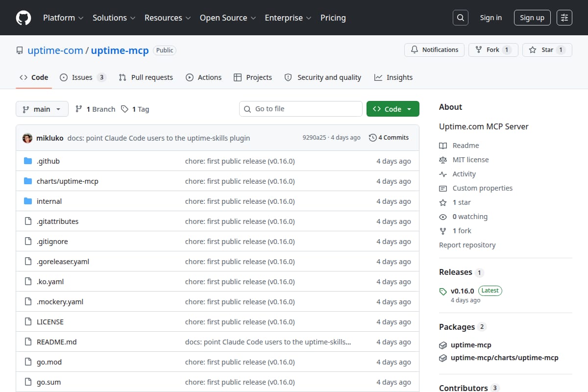Go to GitHub home via Octocat logo
The height and width of the screenshot is (392, 588).
[24, 18]
